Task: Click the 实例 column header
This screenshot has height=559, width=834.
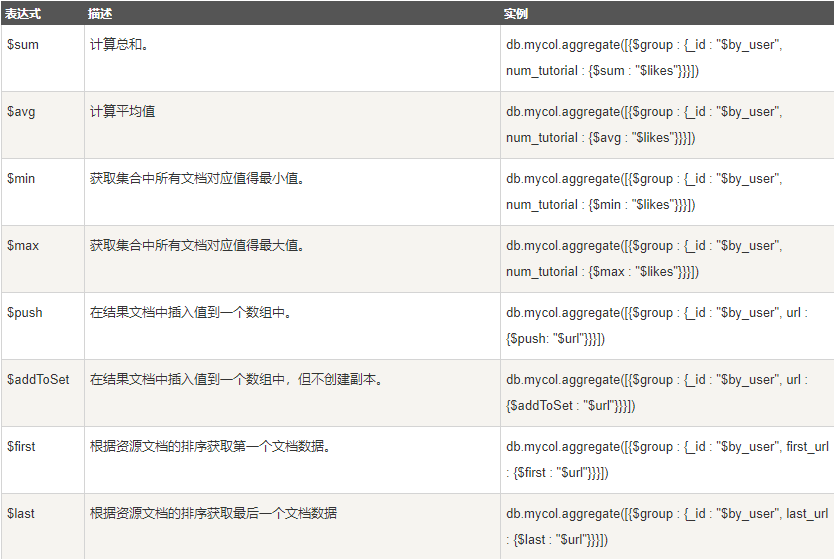Action: 515,14
